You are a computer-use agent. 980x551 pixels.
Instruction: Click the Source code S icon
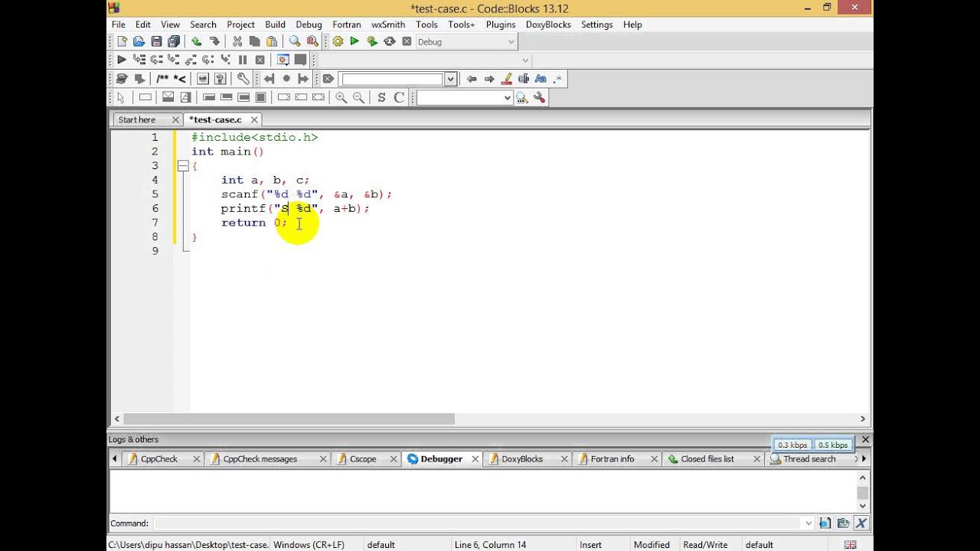(381, 97)
